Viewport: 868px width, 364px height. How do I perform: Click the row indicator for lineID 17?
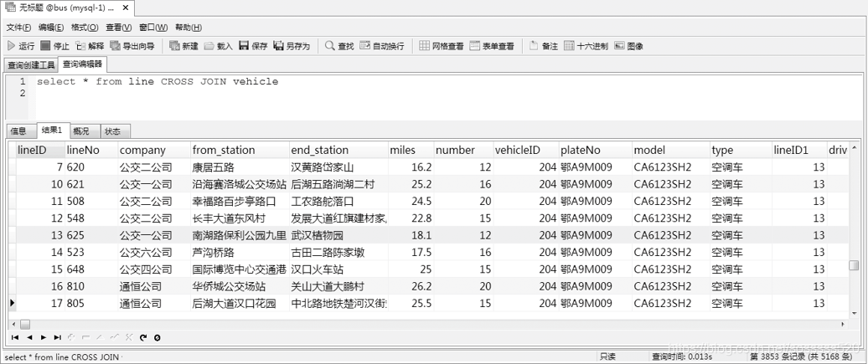click(x=13, y=303)
